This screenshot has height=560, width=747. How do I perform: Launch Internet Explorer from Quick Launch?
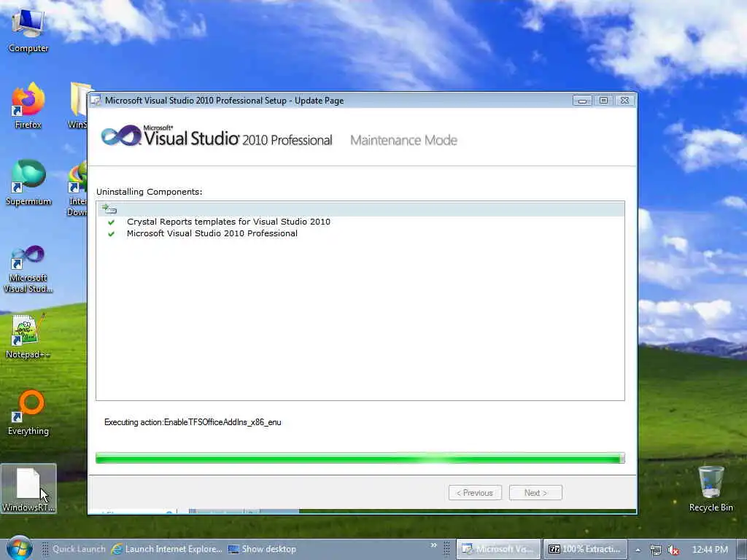(167, 549)
